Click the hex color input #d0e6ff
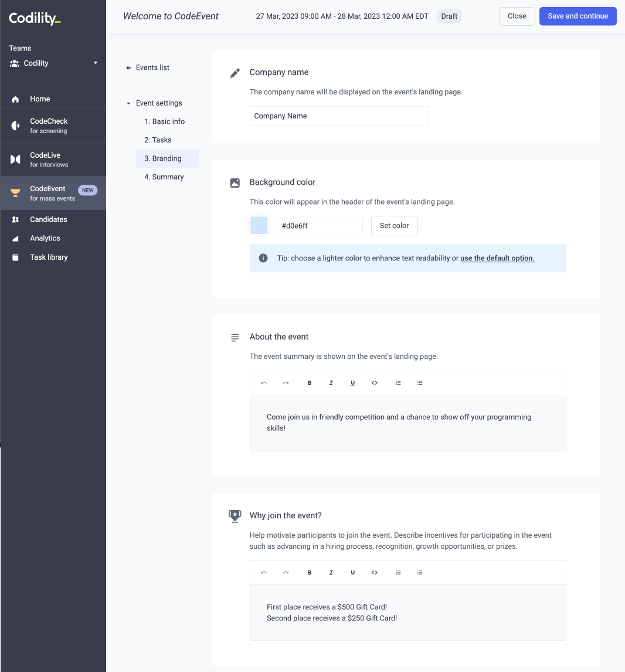625x672 pixels. (x=320, y=226)
